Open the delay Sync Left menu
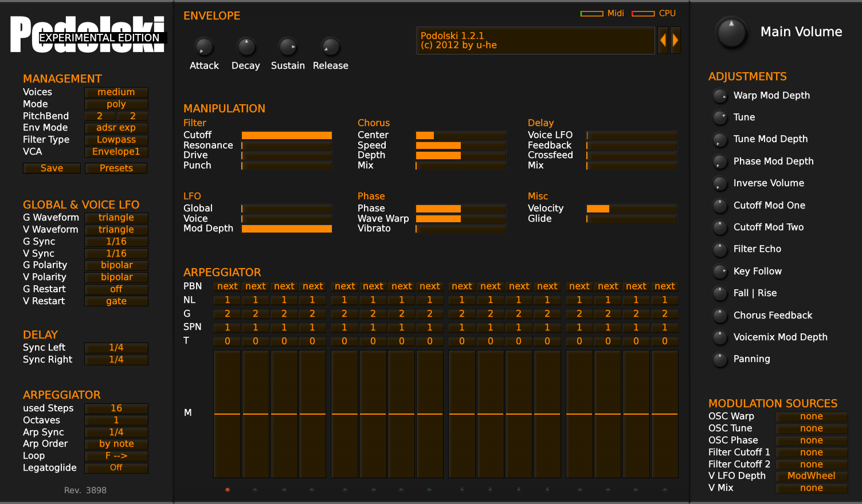862x504 pixels. [x=116, y=348]
